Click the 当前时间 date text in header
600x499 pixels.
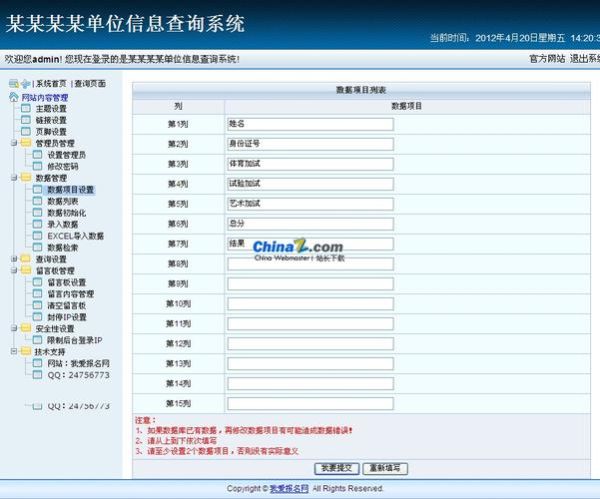(x=515, y=38)
